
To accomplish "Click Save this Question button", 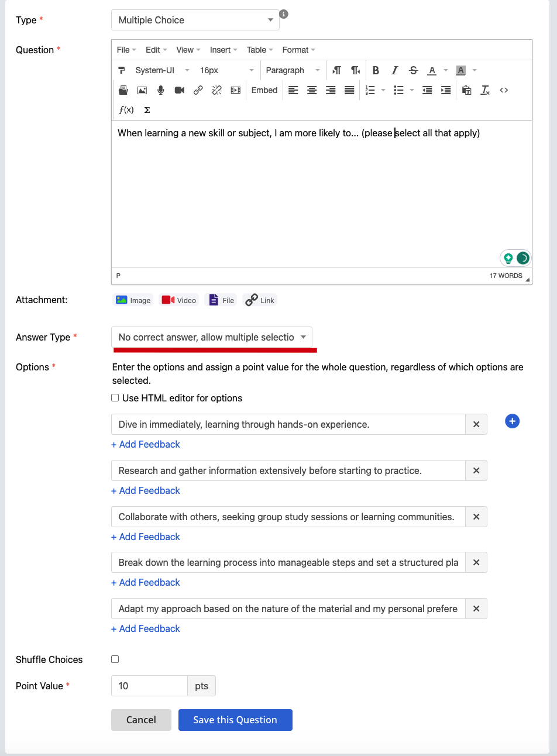I will 235,720.
